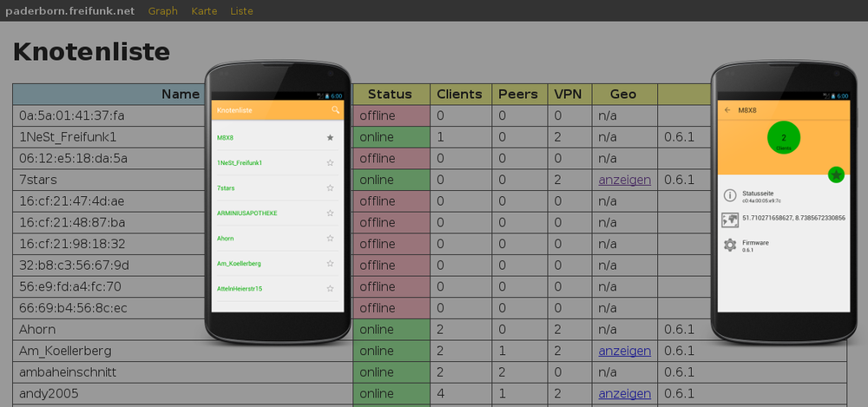Click andy2005 name in web table

[x=49, y=394]
